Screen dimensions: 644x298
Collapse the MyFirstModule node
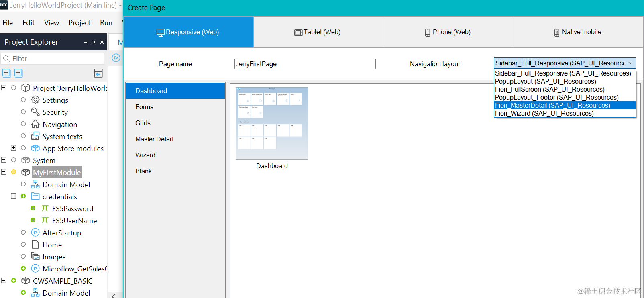point(4,172)
